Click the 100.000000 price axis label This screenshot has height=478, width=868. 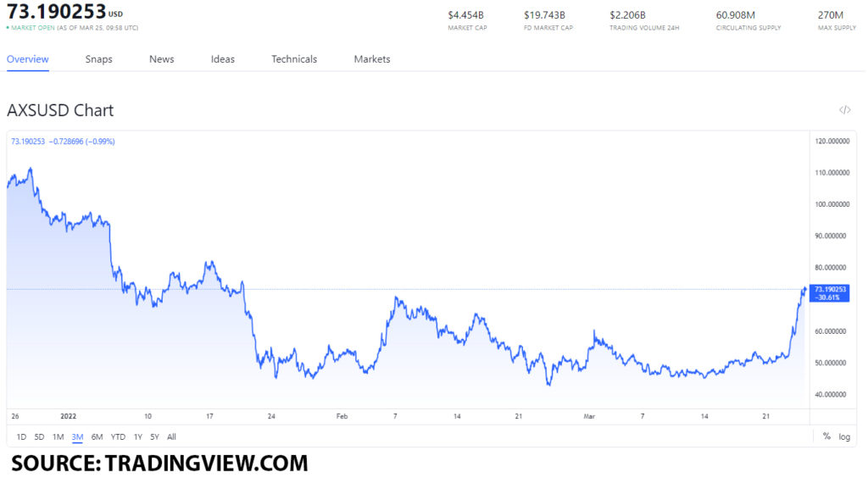click(832, 204)
